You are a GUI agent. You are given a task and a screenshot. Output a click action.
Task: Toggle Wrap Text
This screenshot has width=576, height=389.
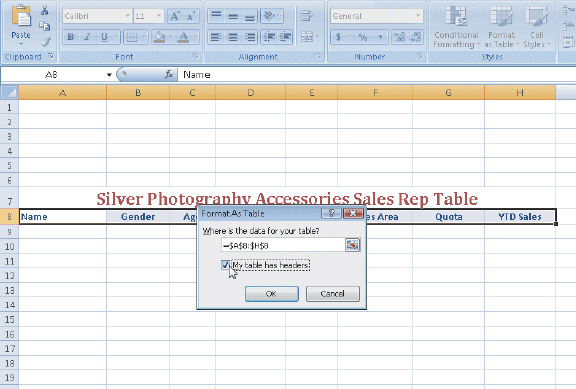(x=306, y=16)
